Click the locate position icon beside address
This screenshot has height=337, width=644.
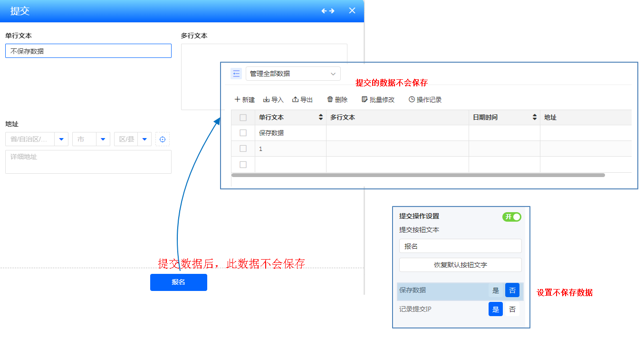(163, 139)
